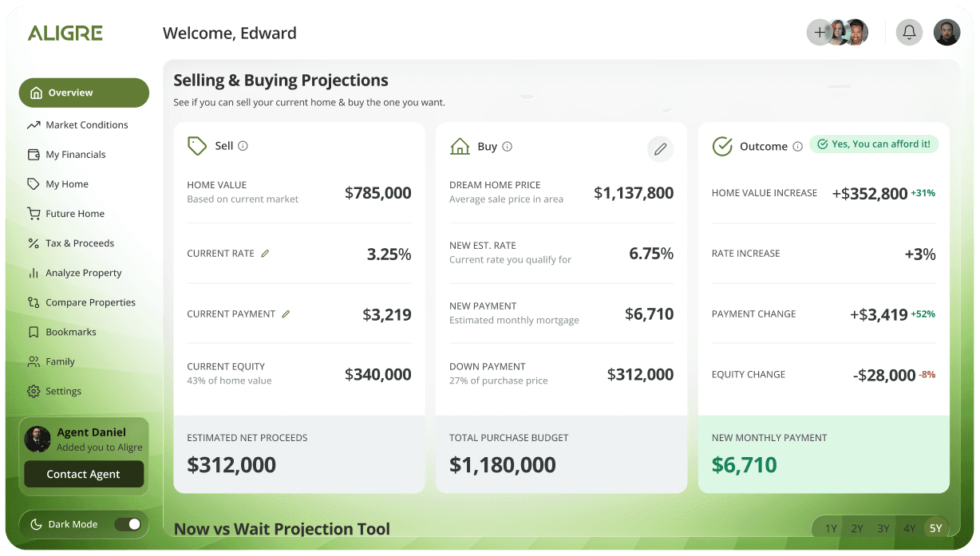Click the Bookmarks icon in sidebar

point(34,332)
